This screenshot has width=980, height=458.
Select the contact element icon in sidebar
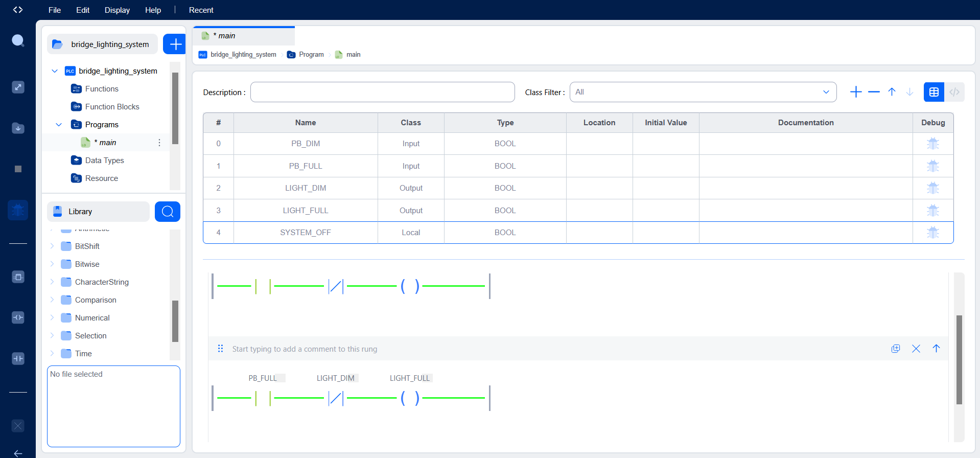click(18, 358)
